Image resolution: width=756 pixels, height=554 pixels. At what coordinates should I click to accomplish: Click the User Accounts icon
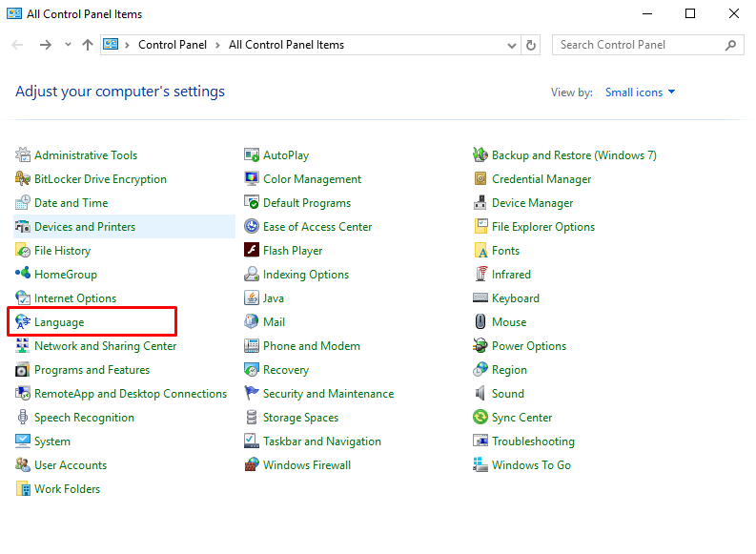pyautogui.click(x=23, y=464)
